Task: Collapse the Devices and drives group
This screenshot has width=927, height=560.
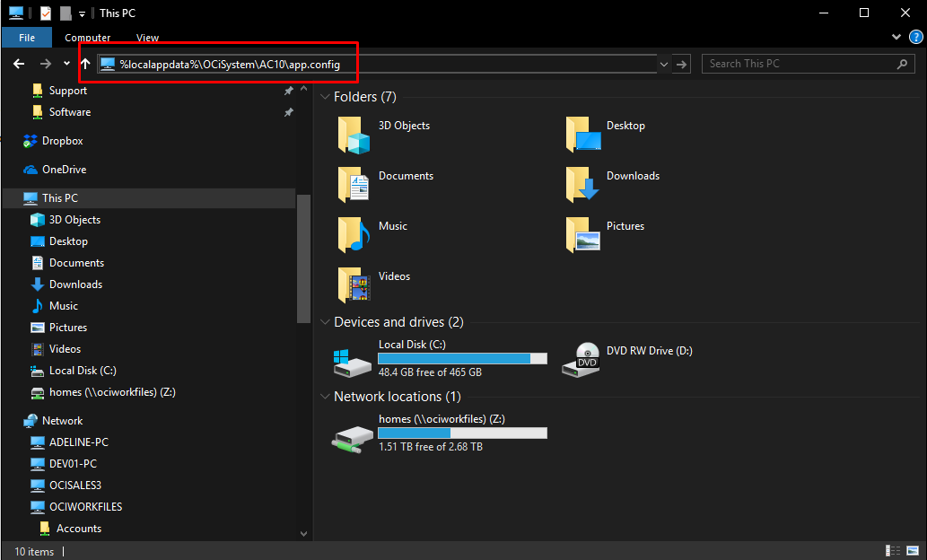Action: point(325,321)
